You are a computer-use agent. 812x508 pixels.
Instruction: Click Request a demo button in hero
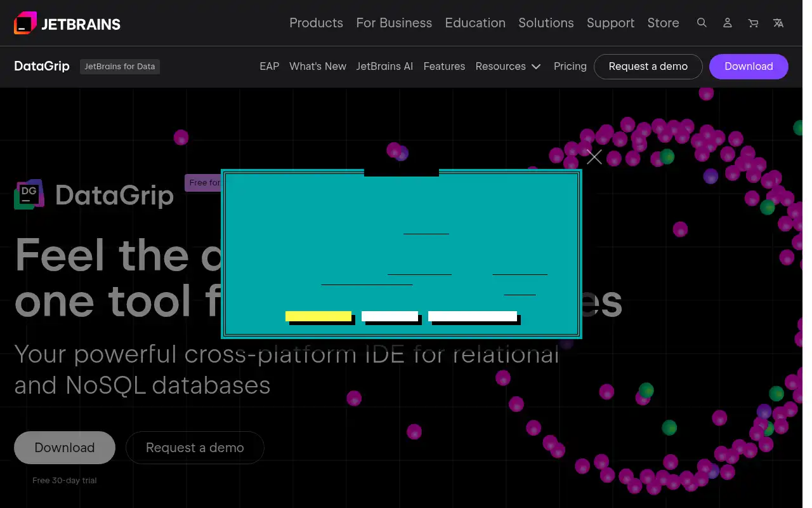coord(195,448)
